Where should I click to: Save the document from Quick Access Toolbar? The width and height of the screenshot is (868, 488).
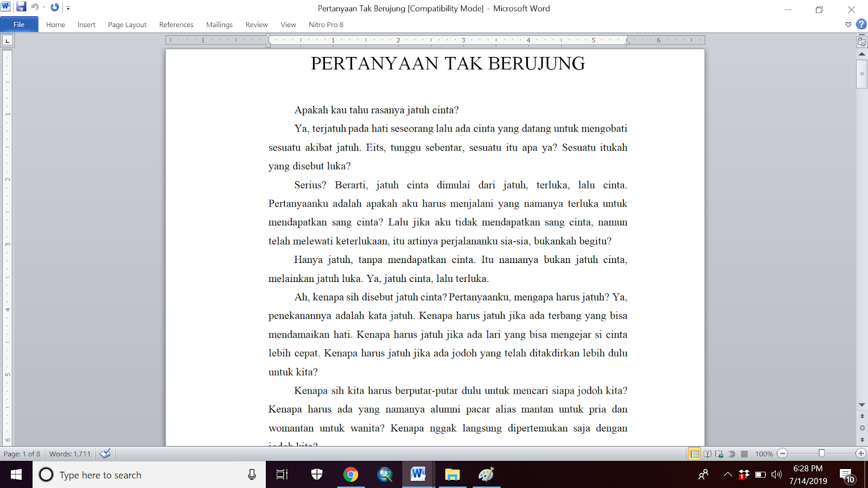click(21, 7)
